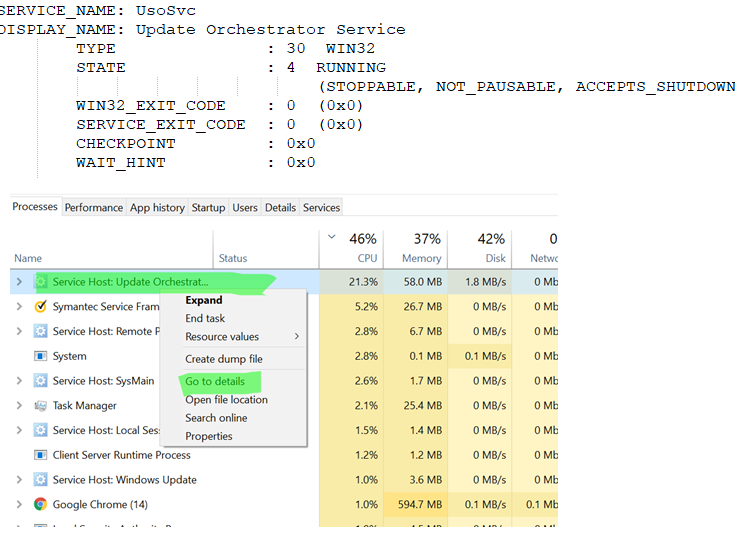This screenshot has height=536, width=736.
Task: Click the 26.7 MB memory value
Action: coord(422,306)
